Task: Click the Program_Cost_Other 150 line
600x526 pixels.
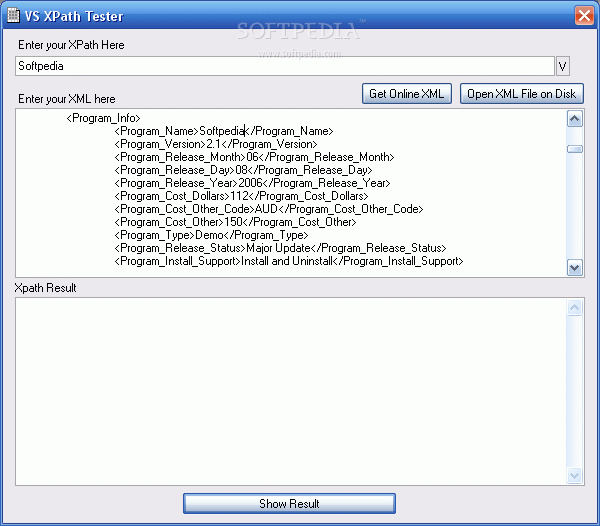Action: (235, 222)
